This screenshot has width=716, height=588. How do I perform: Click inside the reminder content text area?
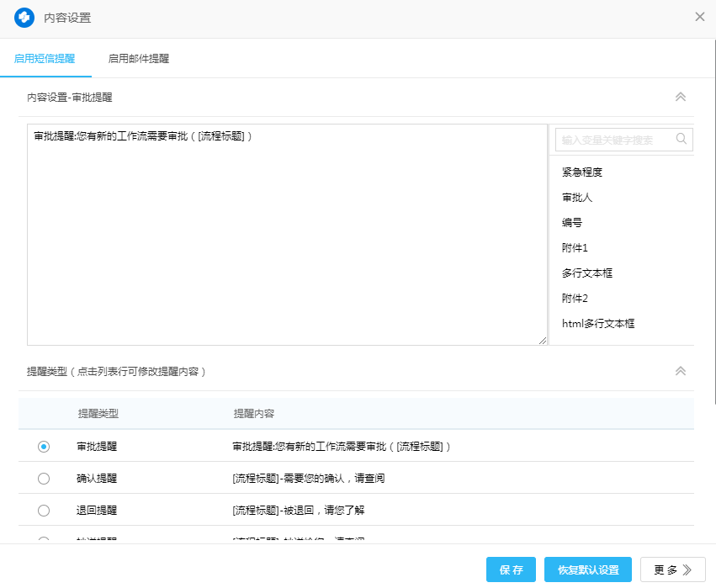tap(286, 236)
